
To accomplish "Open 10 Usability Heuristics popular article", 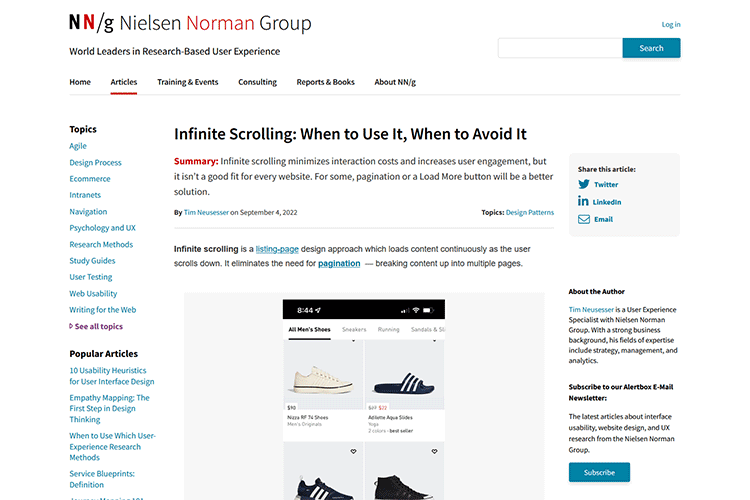I will click(111, 375).
